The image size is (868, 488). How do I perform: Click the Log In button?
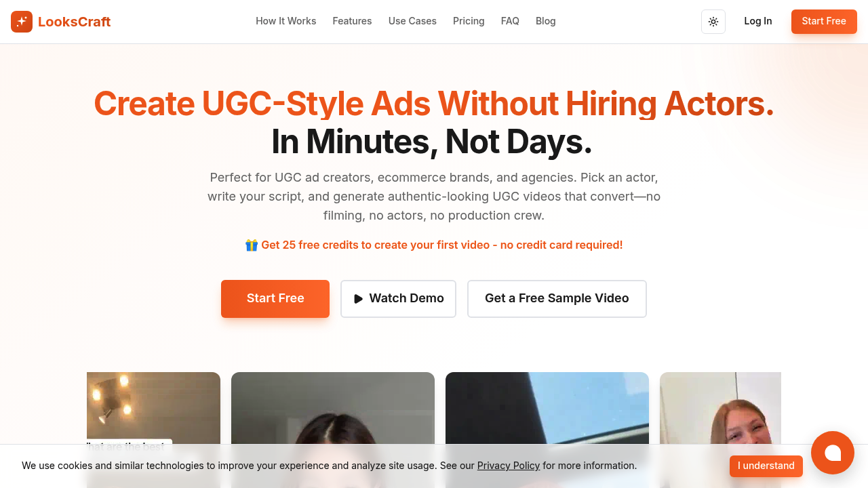[x=758, y=21]
